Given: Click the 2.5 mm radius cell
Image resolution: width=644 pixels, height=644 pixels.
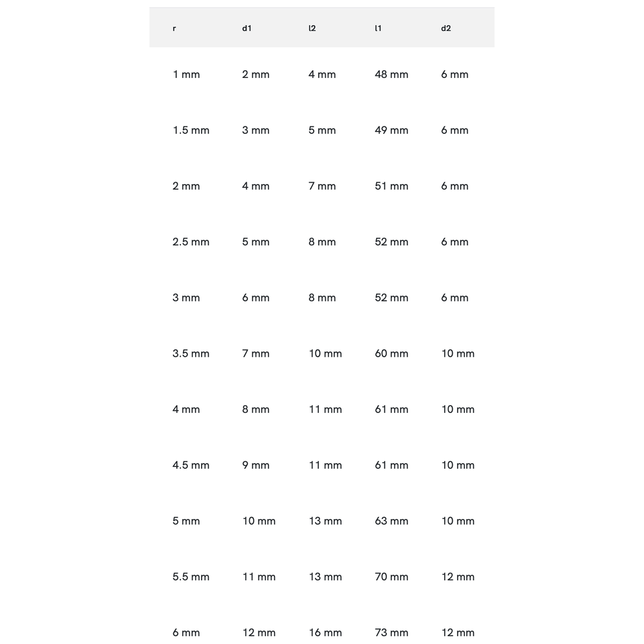Looking at the screenshot, I should click(x=191, y=242).
